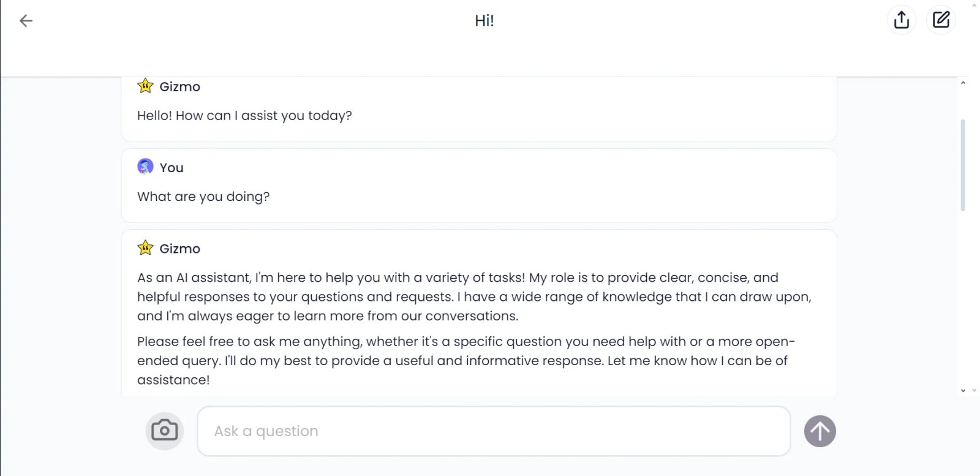Click the star avatar on Gizmo's long reply
980x476 pixels.
[x=145, y=248]
